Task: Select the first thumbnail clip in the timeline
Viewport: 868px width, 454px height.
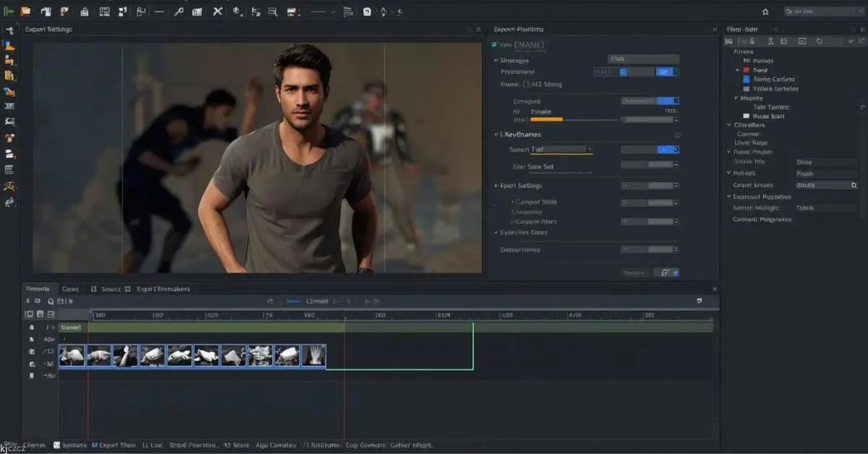Action: 72,356
